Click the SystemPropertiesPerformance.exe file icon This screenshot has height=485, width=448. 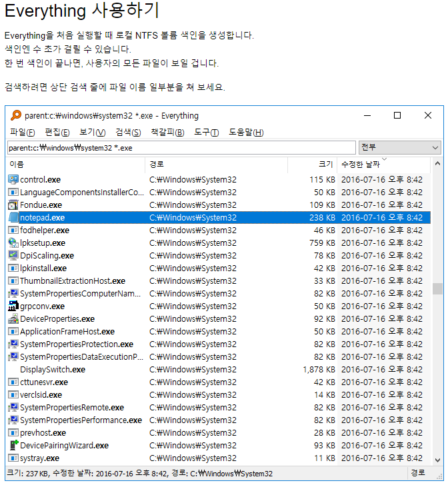tap(13, 420)
